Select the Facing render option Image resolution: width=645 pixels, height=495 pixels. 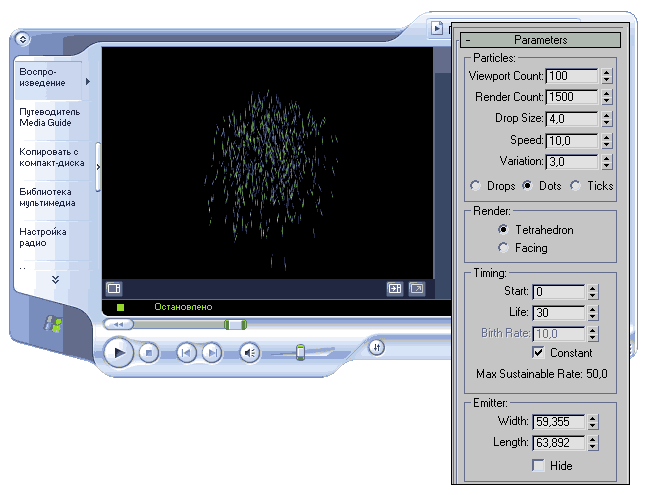(503, 247)
